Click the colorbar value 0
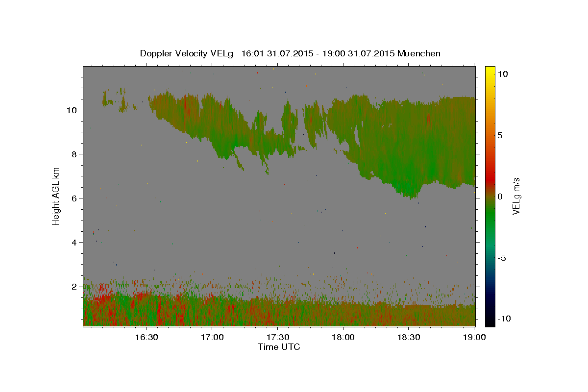The height and width of the screenshot is (392, 588). pos(501,196)
